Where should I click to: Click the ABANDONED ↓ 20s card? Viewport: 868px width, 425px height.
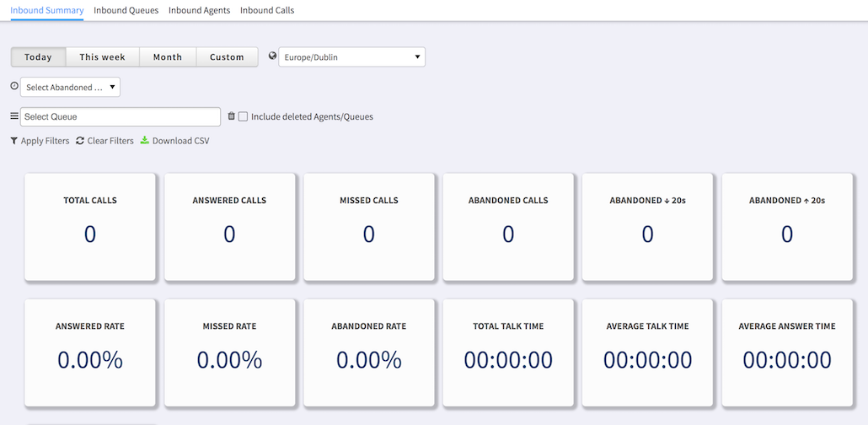(x=648, y=227)
